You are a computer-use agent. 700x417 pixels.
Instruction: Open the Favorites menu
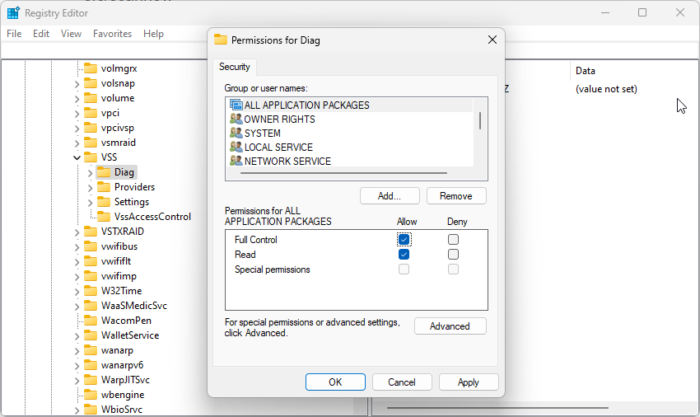point(112,33)
